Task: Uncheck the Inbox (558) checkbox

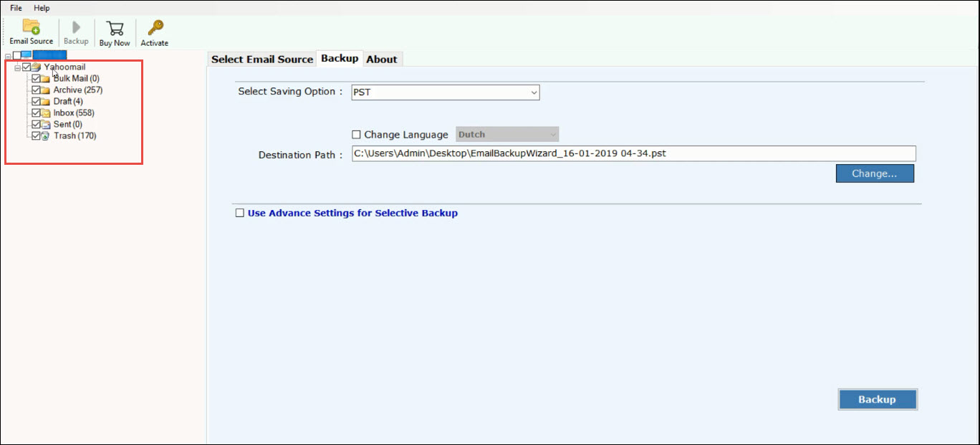Action: tap(36, 113)
